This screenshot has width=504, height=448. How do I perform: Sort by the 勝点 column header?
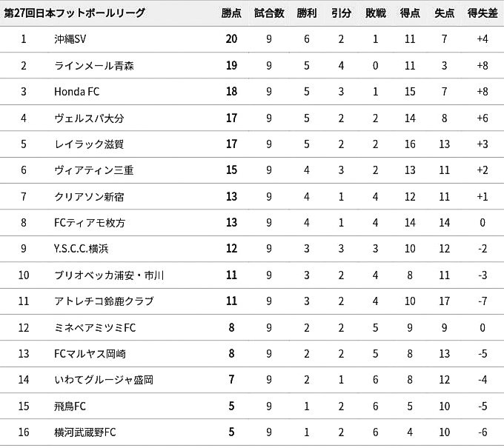pos(231,13)
